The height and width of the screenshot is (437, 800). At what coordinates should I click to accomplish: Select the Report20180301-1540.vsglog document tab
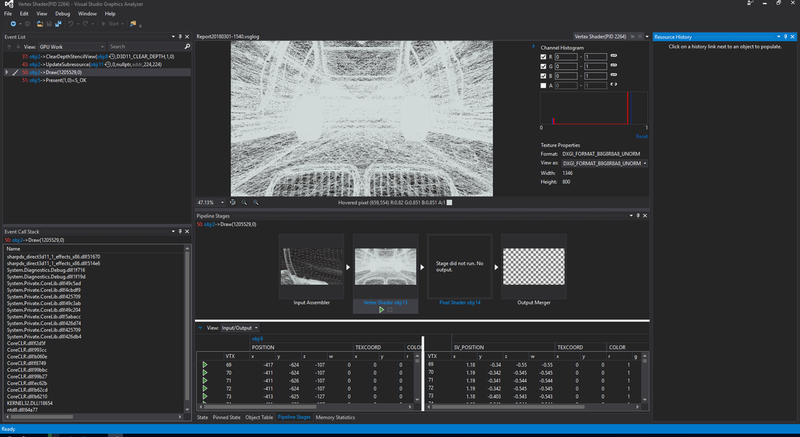[x=228, y=37]
